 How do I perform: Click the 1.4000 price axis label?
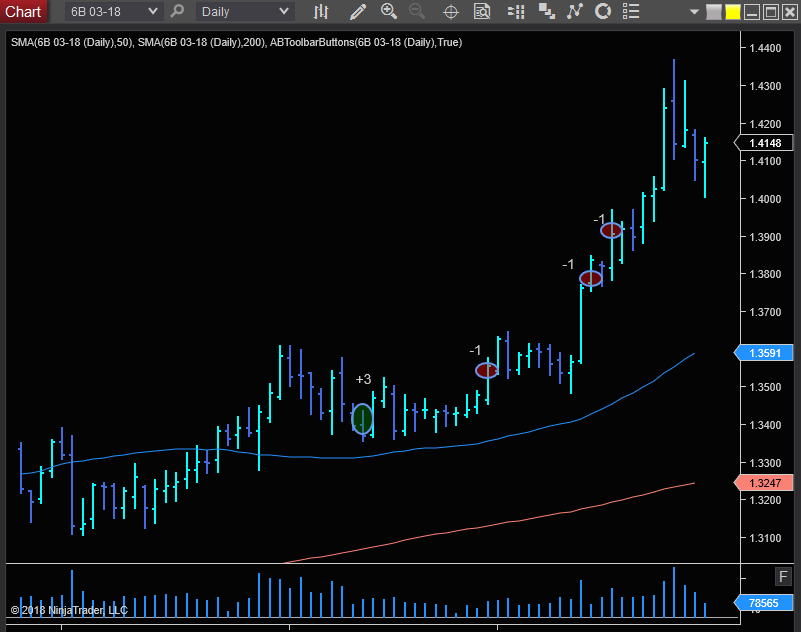pos(765,199)
